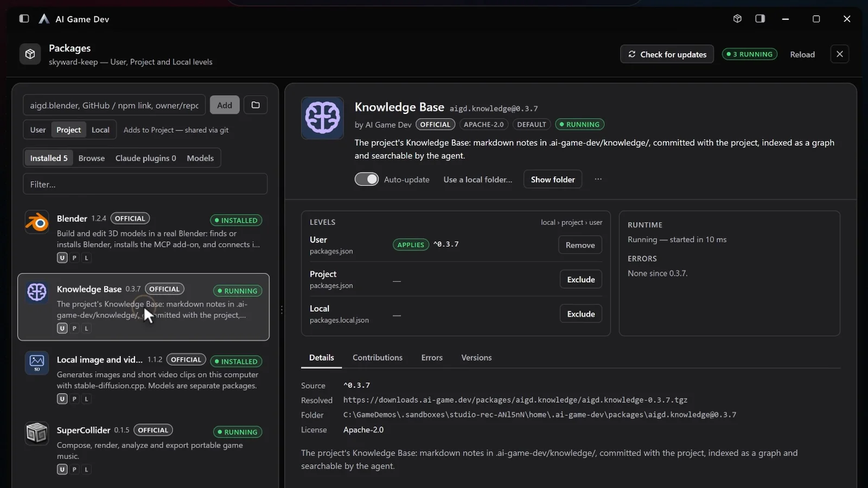The height and width of the screenshot is (488, 868).
Task: Select the Blender package icon
Action: pyautogui.click(x=37, y=222)
